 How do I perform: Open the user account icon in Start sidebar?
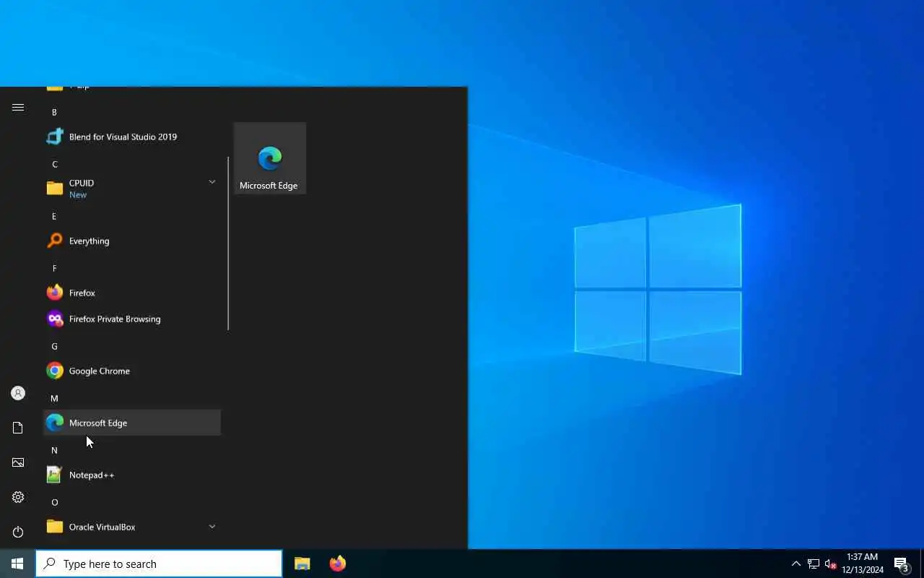coord(18,393)
